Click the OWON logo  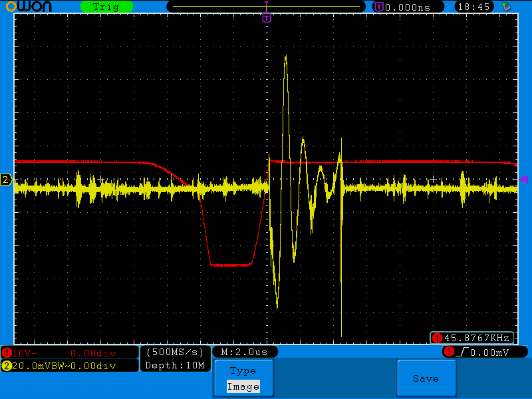29,7
